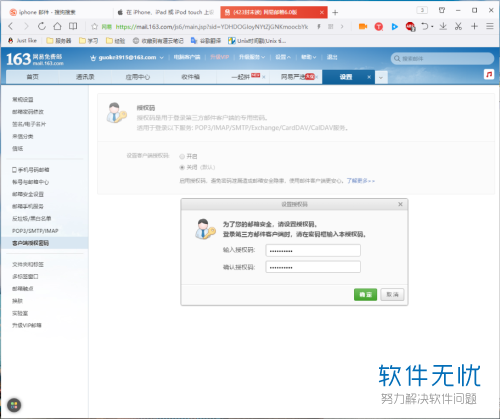500x419 pixels.
Task: Open 签名/电子名片 in settings sidebar
Action: click(29, 124)
